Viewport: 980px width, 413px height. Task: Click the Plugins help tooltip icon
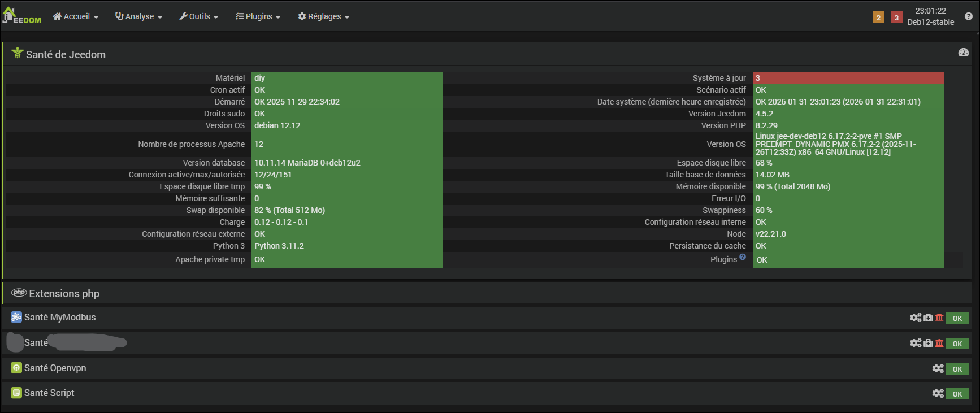pos(743,257)
